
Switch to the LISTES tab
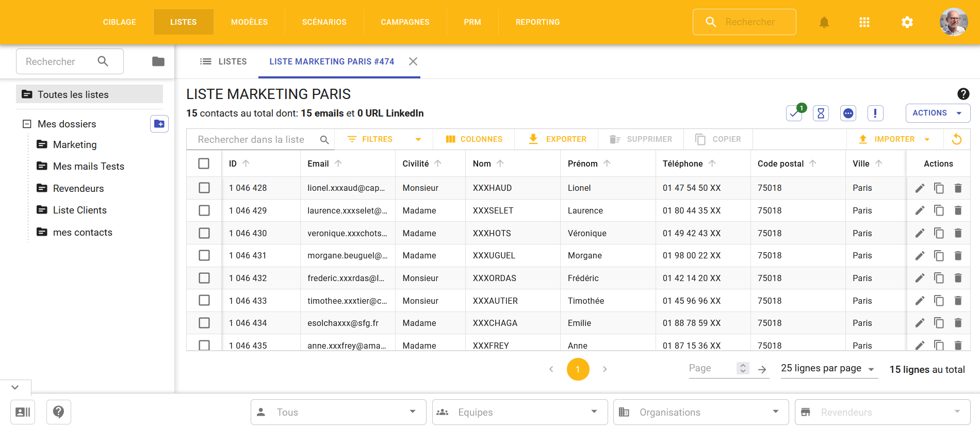(223, 61)
